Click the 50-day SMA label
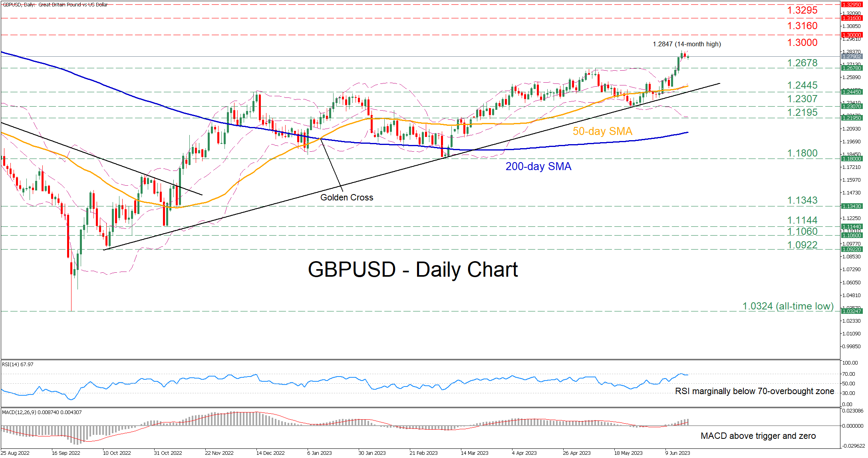Image resolution: width=868 pixels, height=458 pixels. (x=602, y=131)
